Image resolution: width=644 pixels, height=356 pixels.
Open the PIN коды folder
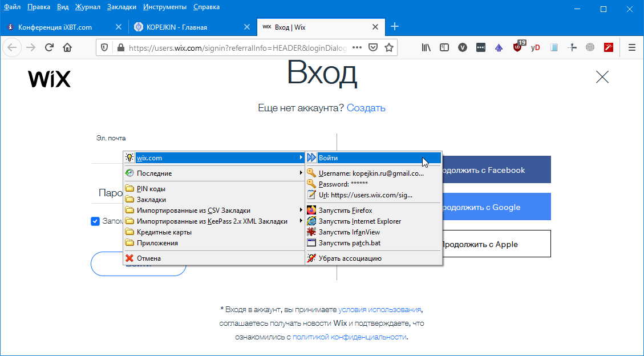(213, 189)
